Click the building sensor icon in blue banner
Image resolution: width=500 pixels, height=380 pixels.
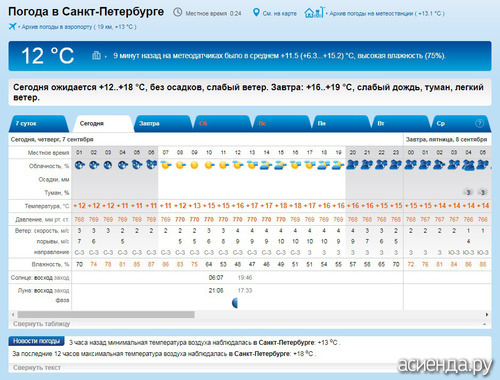(96, 55)
